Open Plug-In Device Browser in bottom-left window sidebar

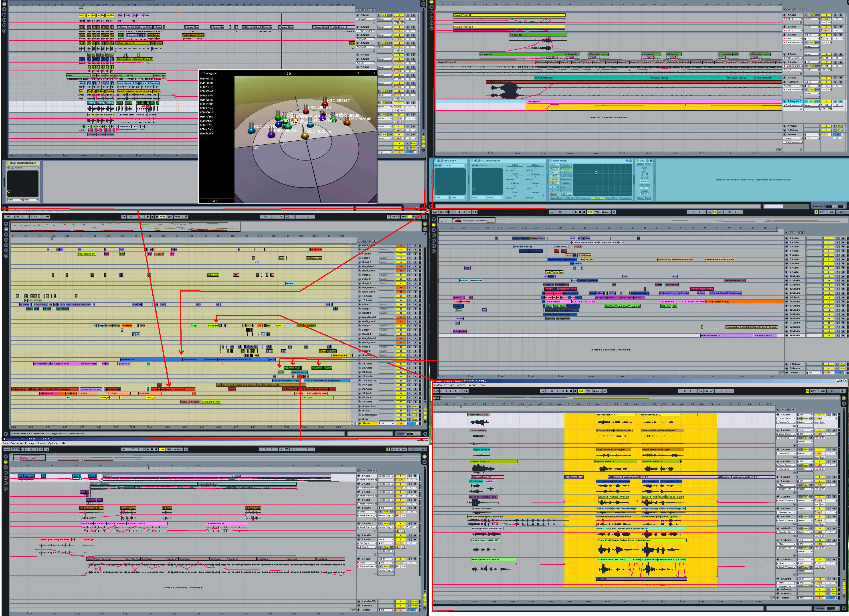[6, 467]
